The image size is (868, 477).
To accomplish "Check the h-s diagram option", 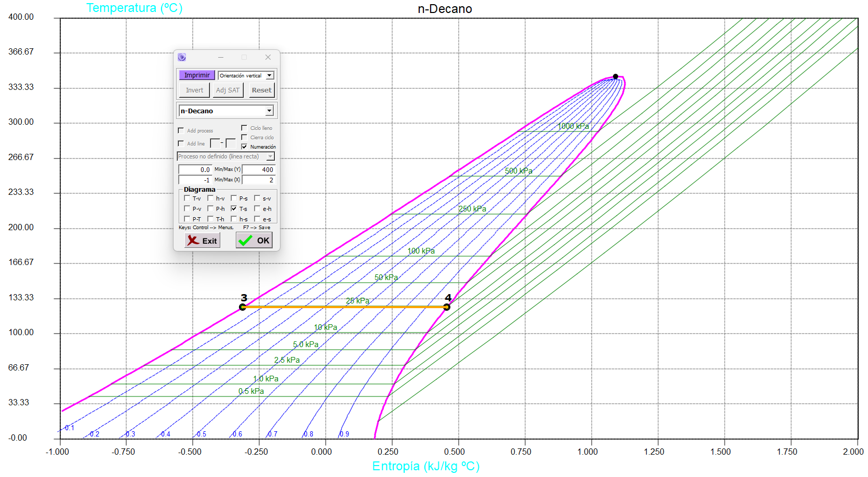I will 234,219.
